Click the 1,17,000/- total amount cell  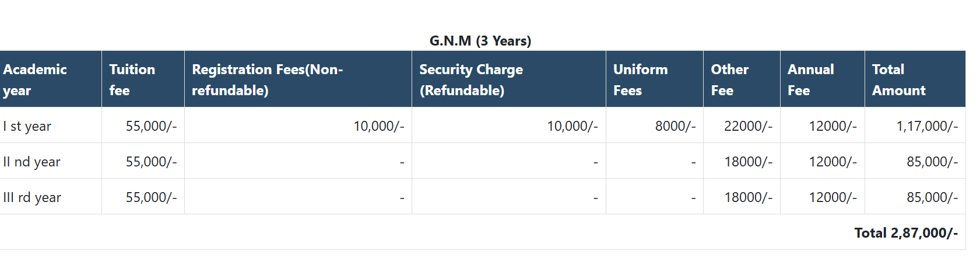click(x=926, y=126)
